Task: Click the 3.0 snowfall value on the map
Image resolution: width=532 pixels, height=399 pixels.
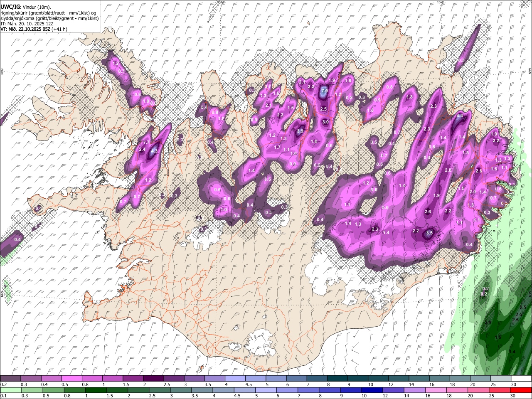Action: pyautogui.click(x=325, y=122)
